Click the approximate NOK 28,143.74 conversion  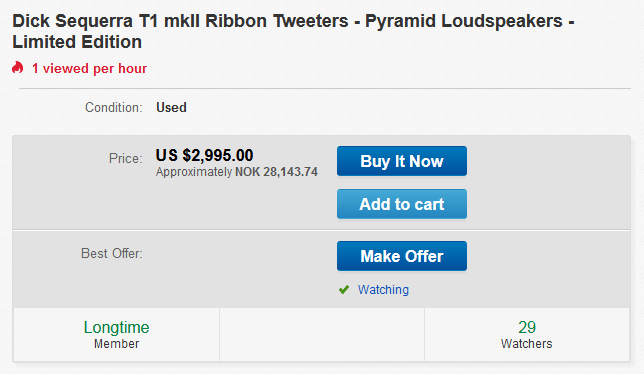pyautogui.click(x=237, y=172)
